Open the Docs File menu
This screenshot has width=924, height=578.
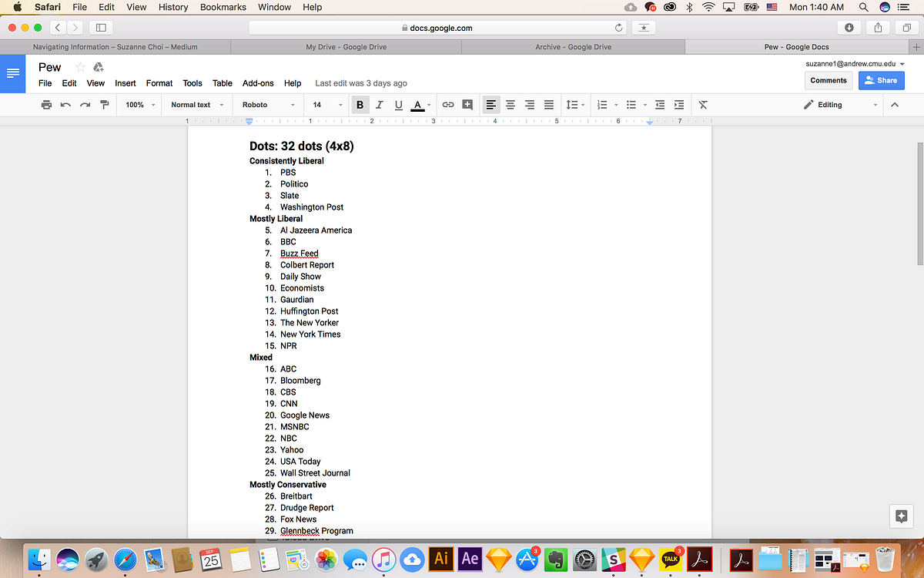(45, 83)
